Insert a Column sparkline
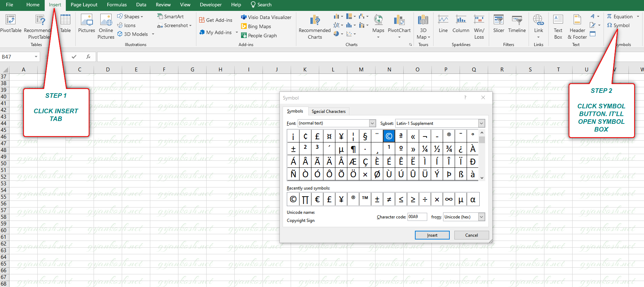 461,24
